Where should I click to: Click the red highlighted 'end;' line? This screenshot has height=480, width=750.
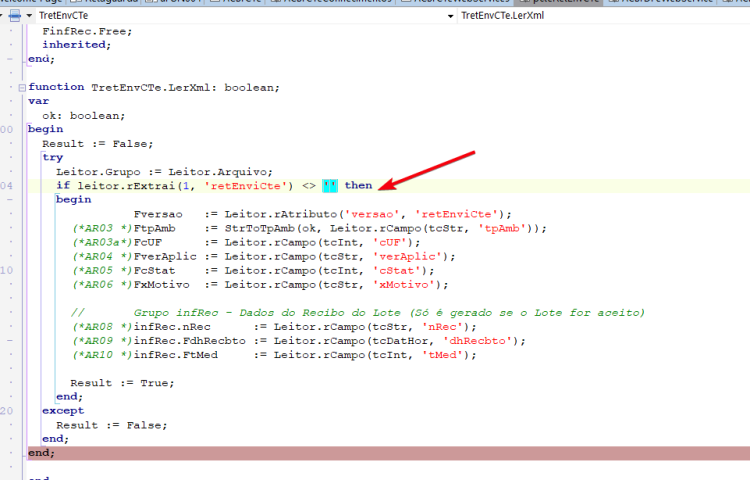[x=389, y=453]
